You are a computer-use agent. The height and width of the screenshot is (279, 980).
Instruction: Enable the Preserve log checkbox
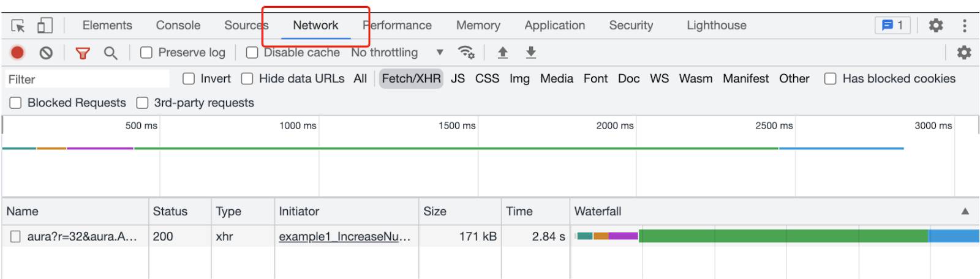[146, 53]
